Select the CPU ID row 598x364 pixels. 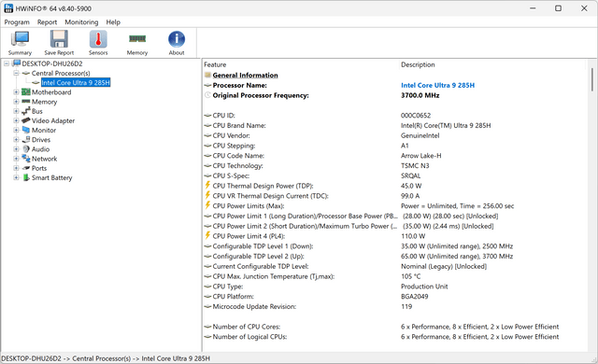pos(394,116)
